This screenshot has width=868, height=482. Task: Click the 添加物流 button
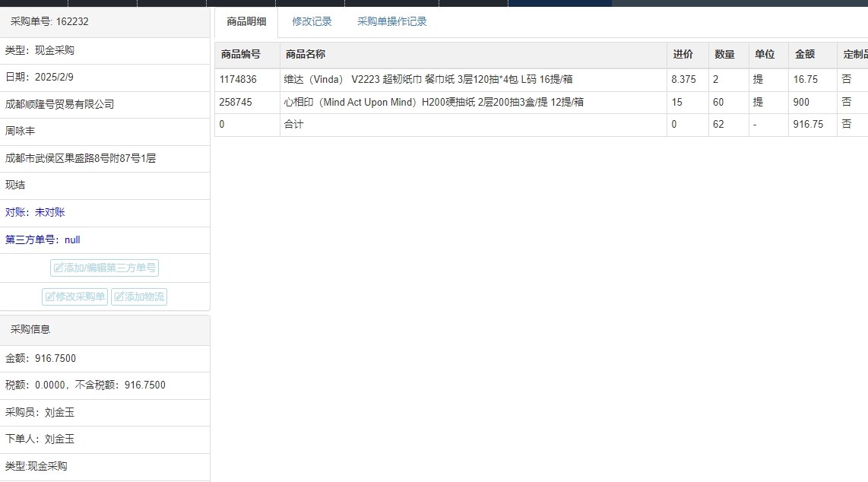click(x=139, y=296)
